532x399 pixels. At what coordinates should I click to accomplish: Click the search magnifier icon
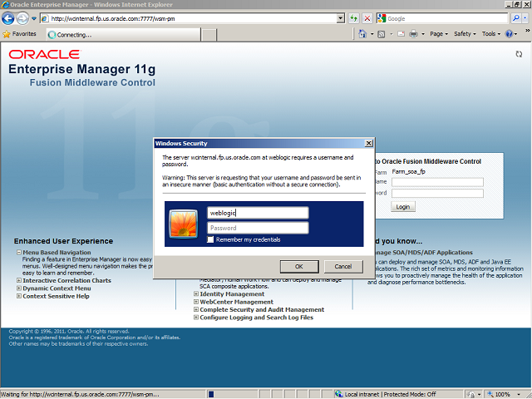[x=515, y=18]
